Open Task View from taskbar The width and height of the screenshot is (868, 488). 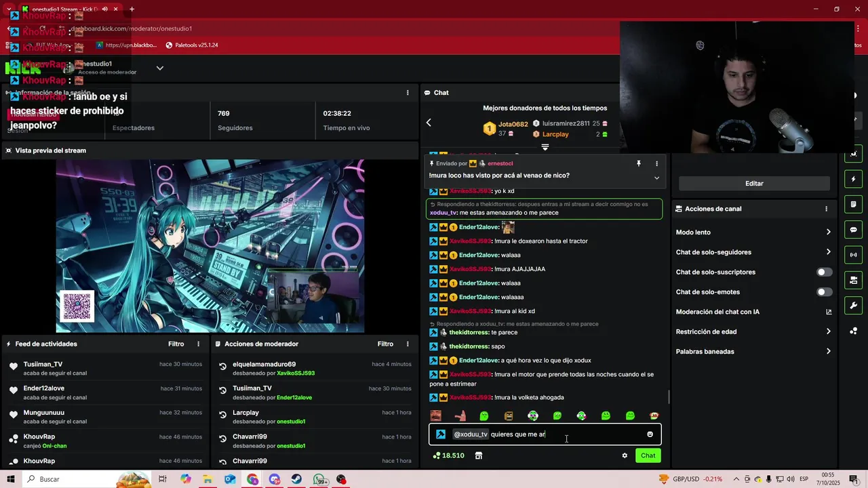coord(163,479)
